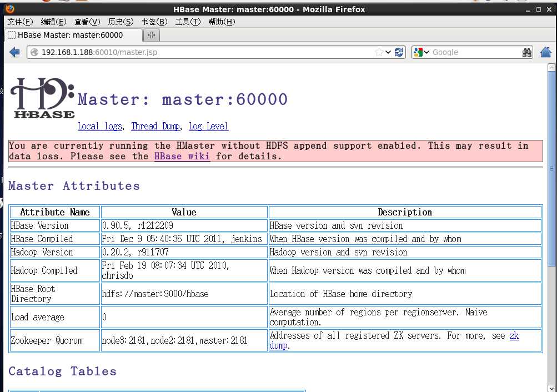Click the bookmark star icon
Screen dimensions: 557x392
379,52
